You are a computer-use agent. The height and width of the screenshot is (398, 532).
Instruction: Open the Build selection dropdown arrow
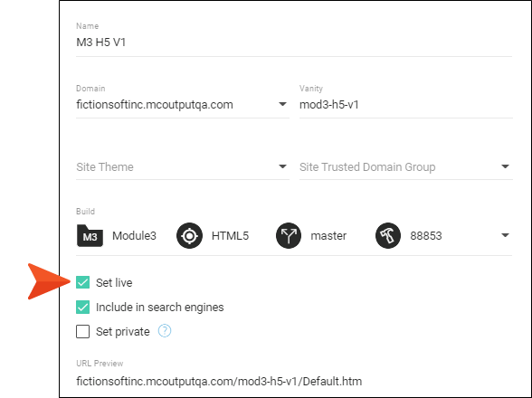pos(505,235)
